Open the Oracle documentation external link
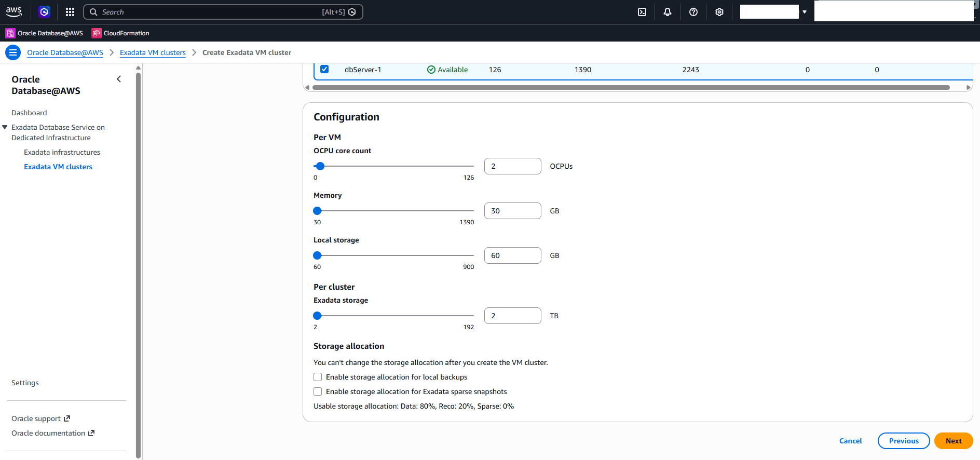 (53, 433)
